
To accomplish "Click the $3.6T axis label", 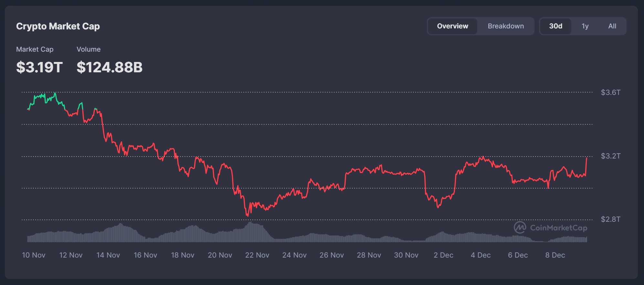I will point(610,93).
